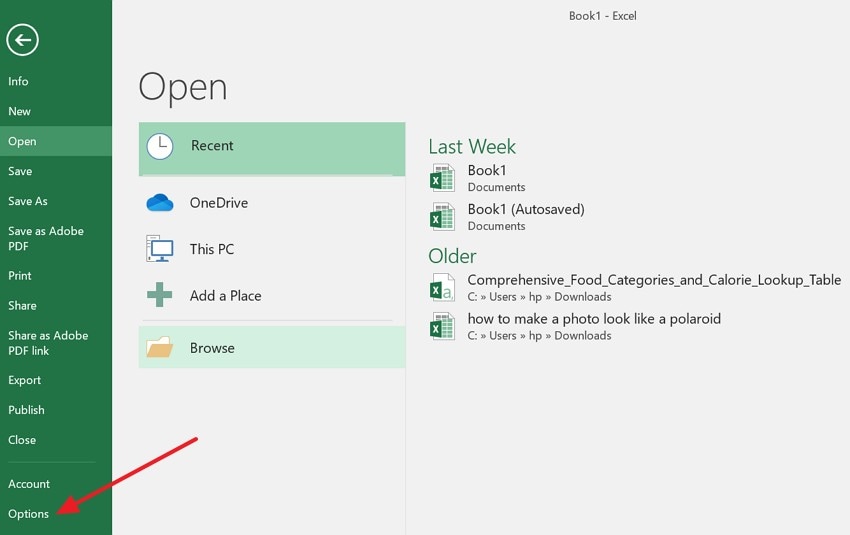Viewport: 850px width, 535px height.
Task: Select the Open menu item
Action: (56, 141)
